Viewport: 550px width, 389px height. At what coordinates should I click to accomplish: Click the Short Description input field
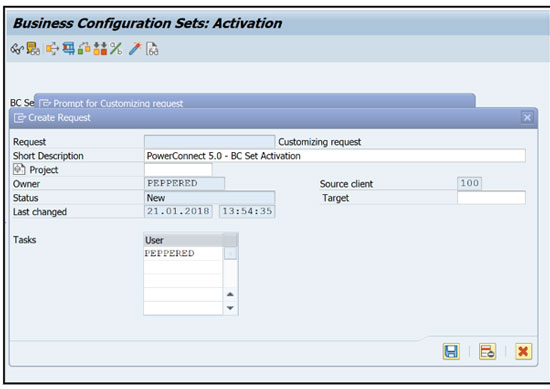(335, 156)
